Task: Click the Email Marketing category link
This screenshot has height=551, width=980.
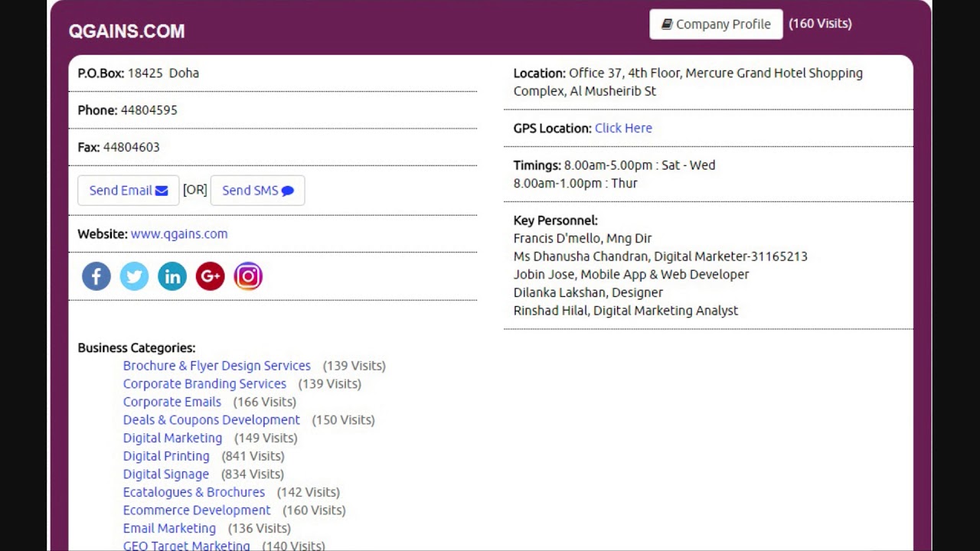Action: 169,528
